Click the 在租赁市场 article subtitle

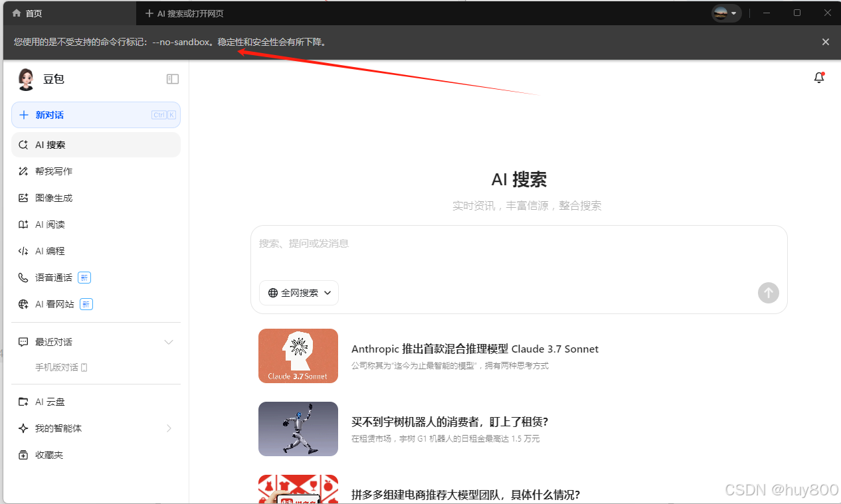[x=445, y=439]
